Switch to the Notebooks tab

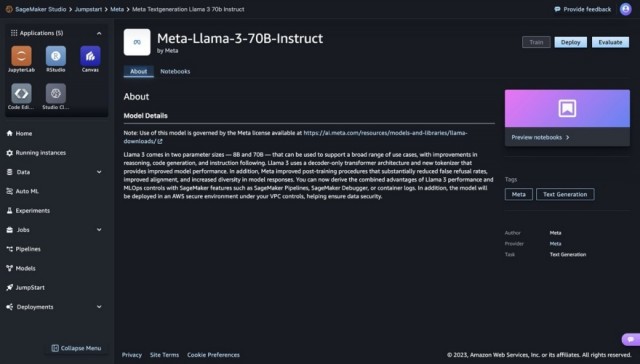pyautogui.click(x=175, y=71)
